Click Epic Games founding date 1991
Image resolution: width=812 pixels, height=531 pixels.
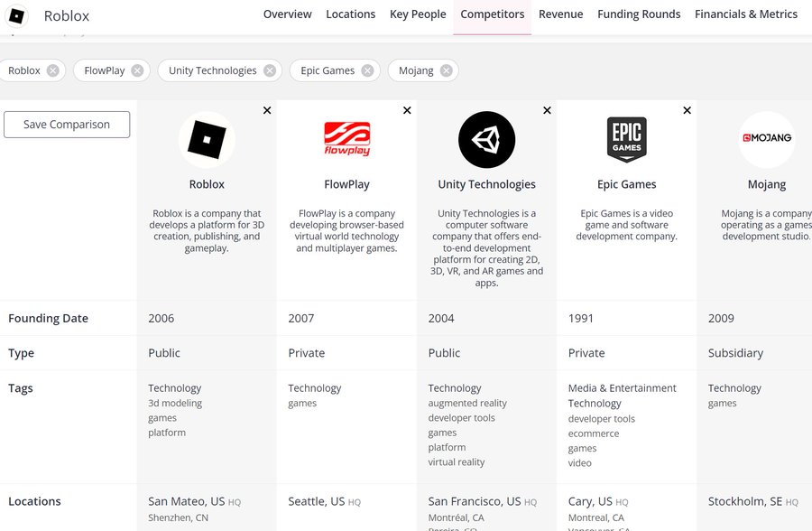tap(580, 319)
